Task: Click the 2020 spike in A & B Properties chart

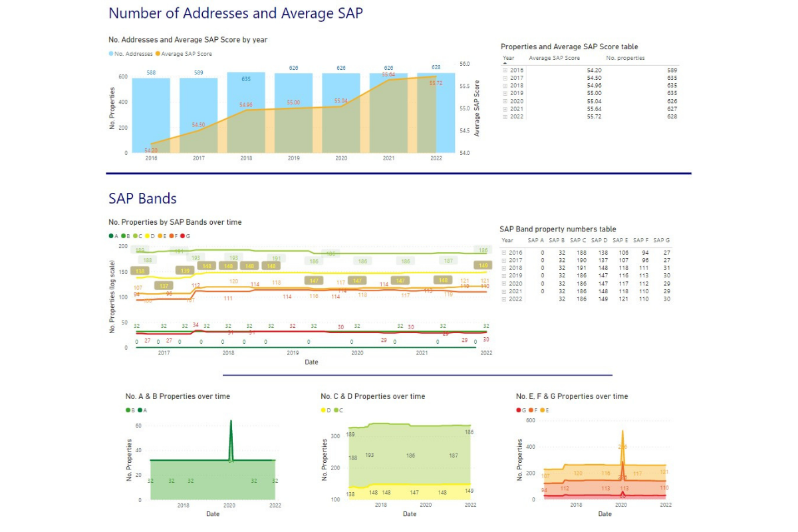Action: point(231,439)
